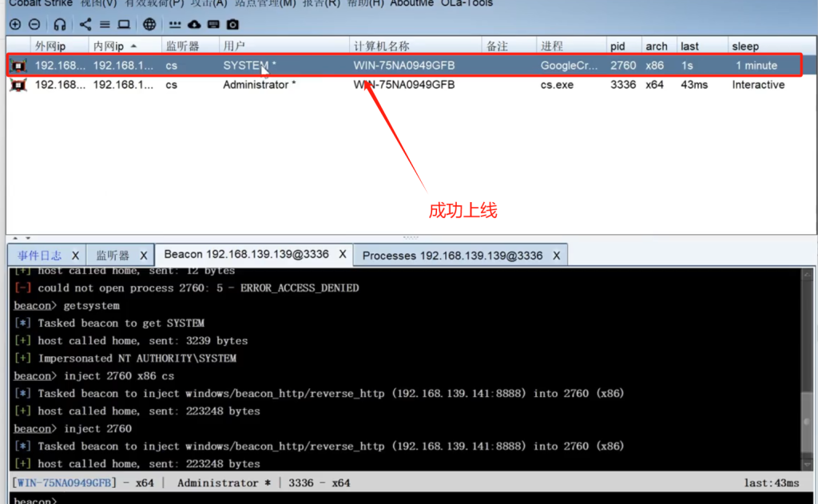Click the console scroll-down arrow
This screenshot has height=504, width=818.
[x=807, y=464]
